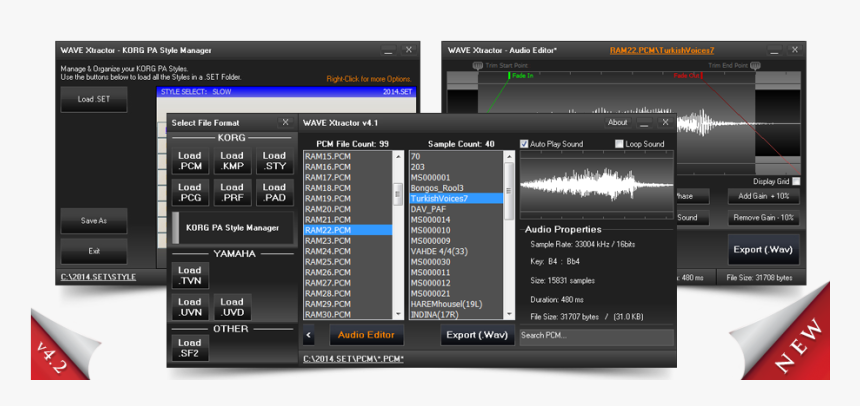Open the Audio Editor button

pyautogui.click(x=366, y=335)
